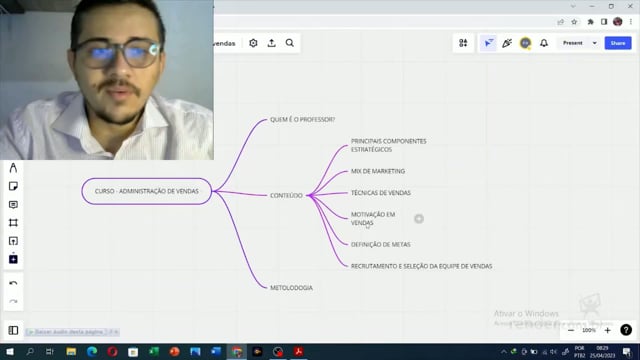Select the comment tool
The image size is (640, 360).
click(13, 204)
